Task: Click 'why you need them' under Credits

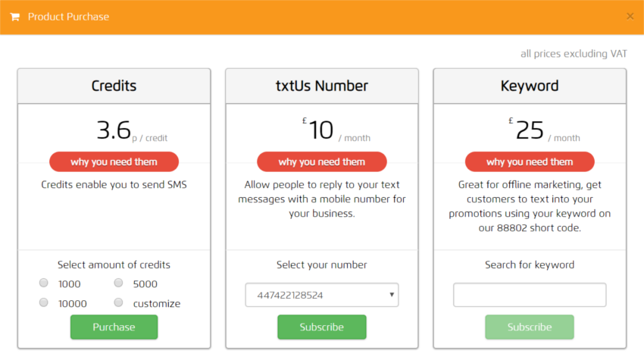Action: click(x=114, y=161)
